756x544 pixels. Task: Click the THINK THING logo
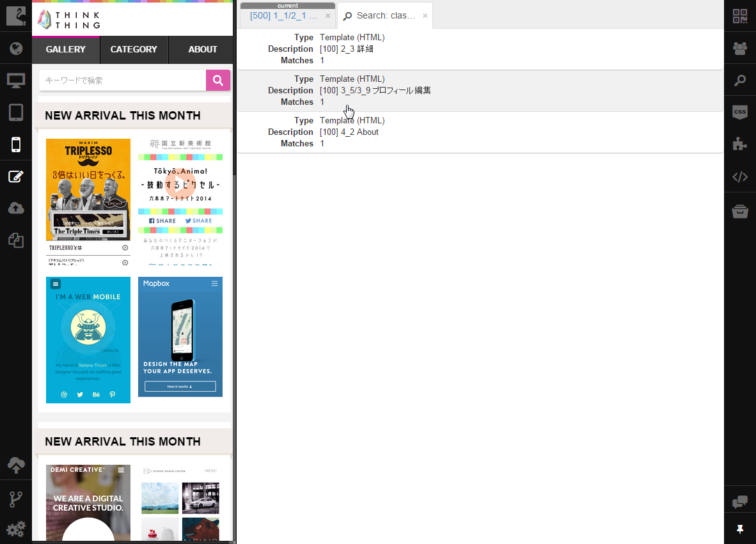[x=69, y=20]
